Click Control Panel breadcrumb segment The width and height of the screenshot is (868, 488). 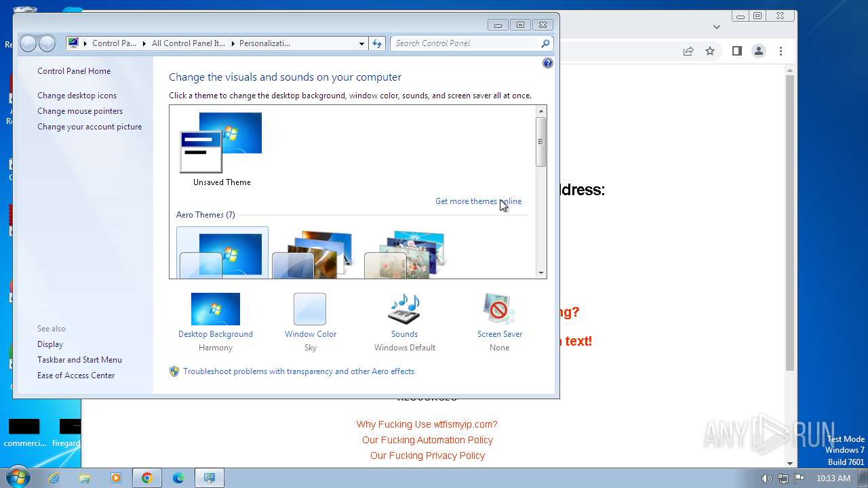tap(114, 43)
